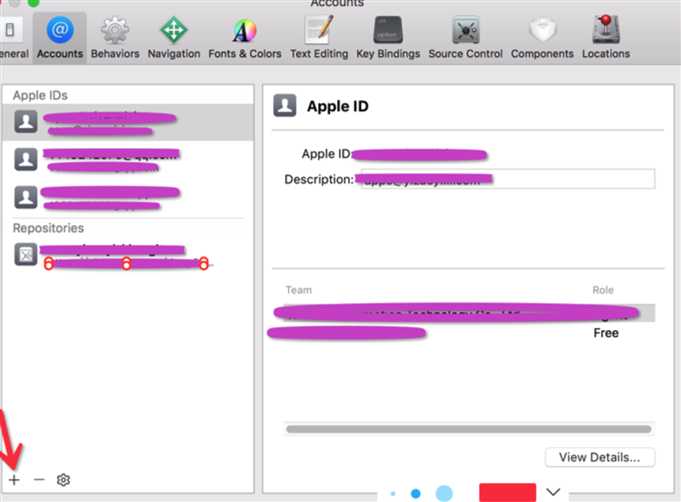
Task: Click the Apple ID avatar icon in detail pane
Action: coord(285,106)
